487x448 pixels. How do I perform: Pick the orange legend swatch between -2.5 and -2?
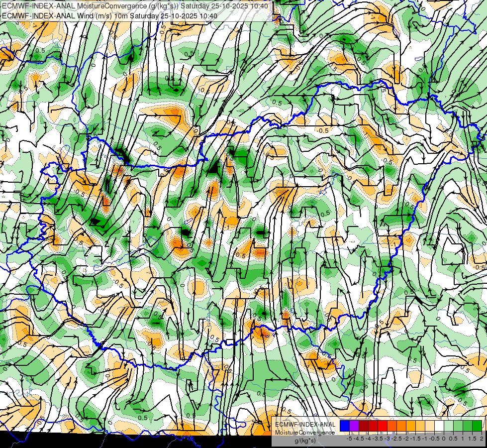(x=401, y=426)
